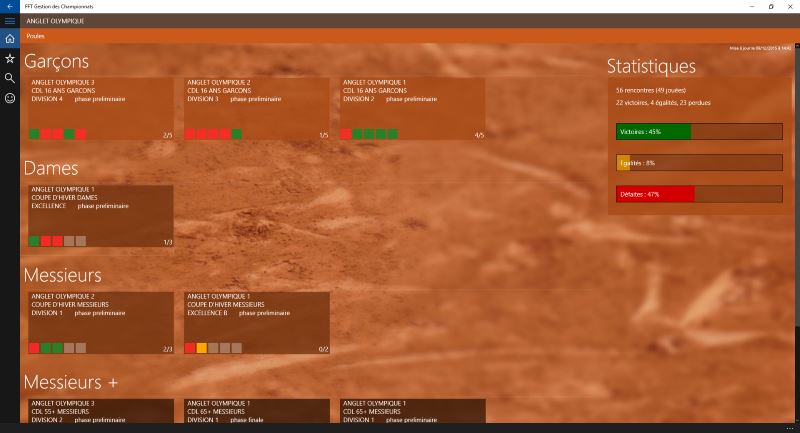Click the Messieurs + section heading
The width and height of the screenshot is (800, 433).
[70, 383]
